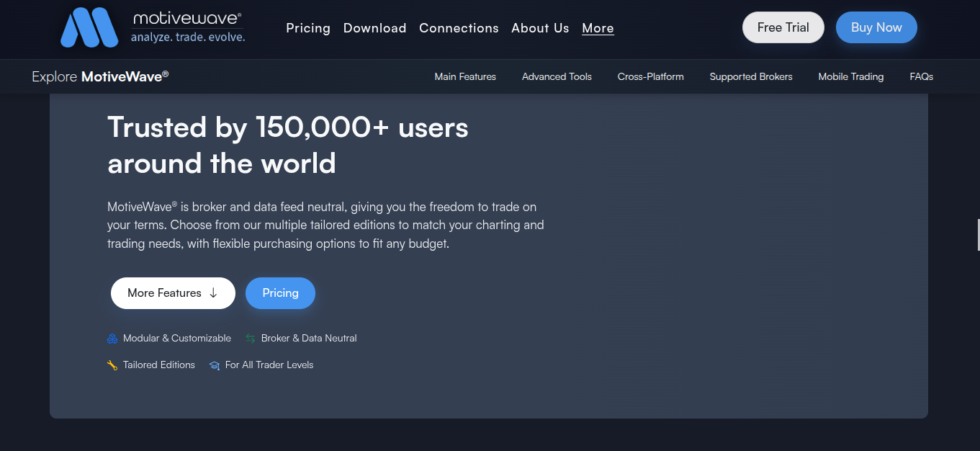Click the Tailored Editions wrench icon
This screenshot has height=451, width=980.
(x=112, y=365)
